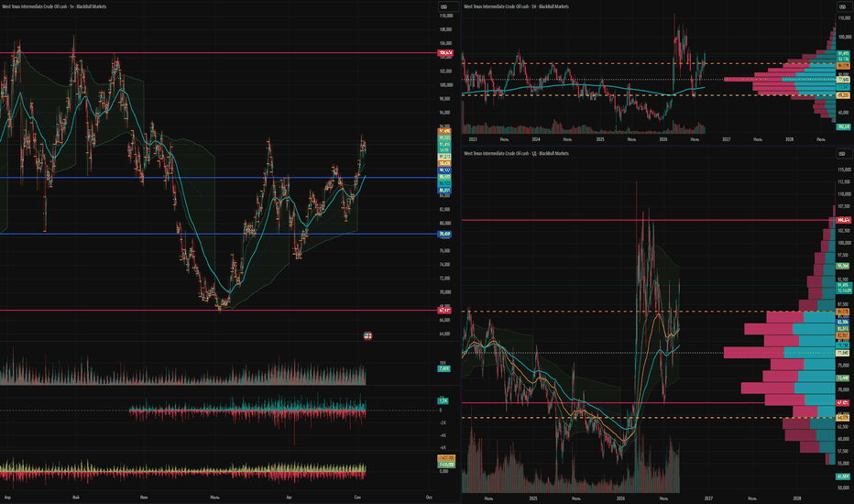Screen dimensions: 854x504
Task: Open the USD currency selector on bottom-right daily chart
Action: pos(842,154)
